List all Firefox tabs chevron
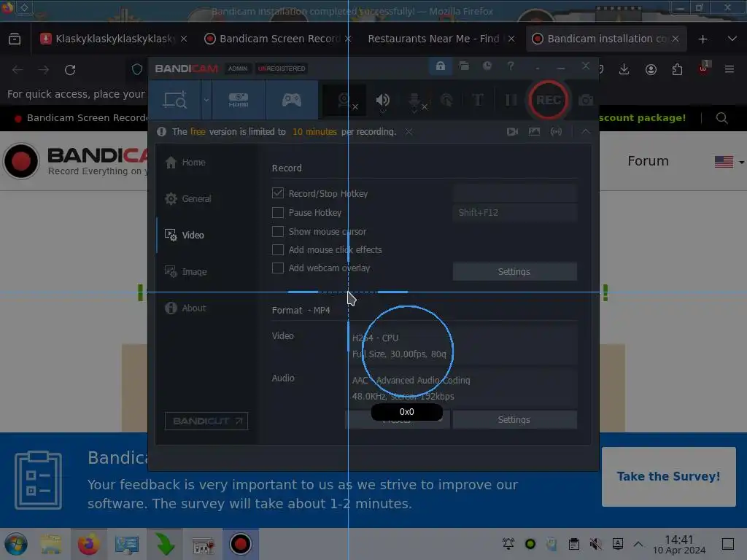The image size is (747, 560). click(732, 39)
